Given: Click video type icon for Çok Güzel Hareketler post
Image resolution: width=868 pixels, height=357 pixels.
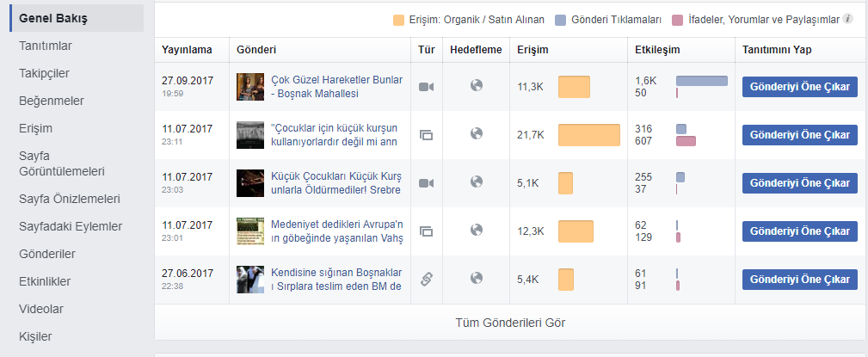Looking at the screenshot, I should pos(426,87).
